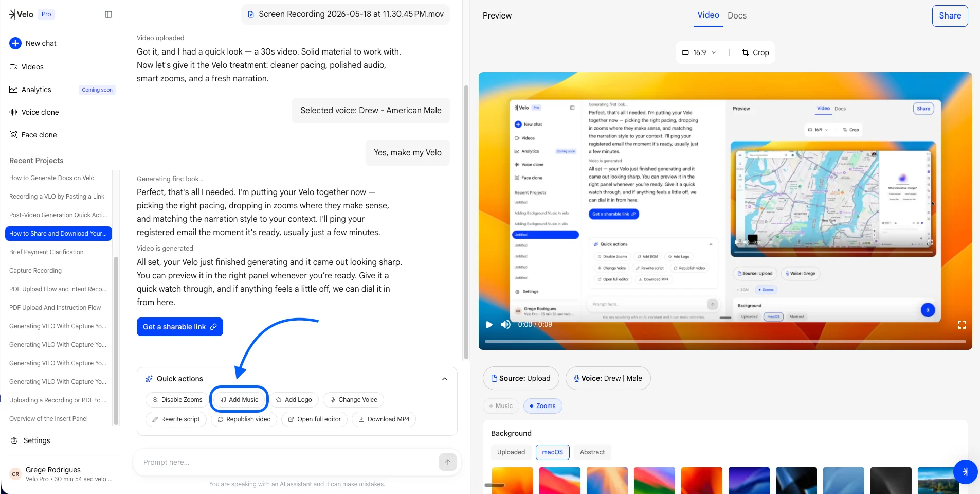Click the Share button

950,16
